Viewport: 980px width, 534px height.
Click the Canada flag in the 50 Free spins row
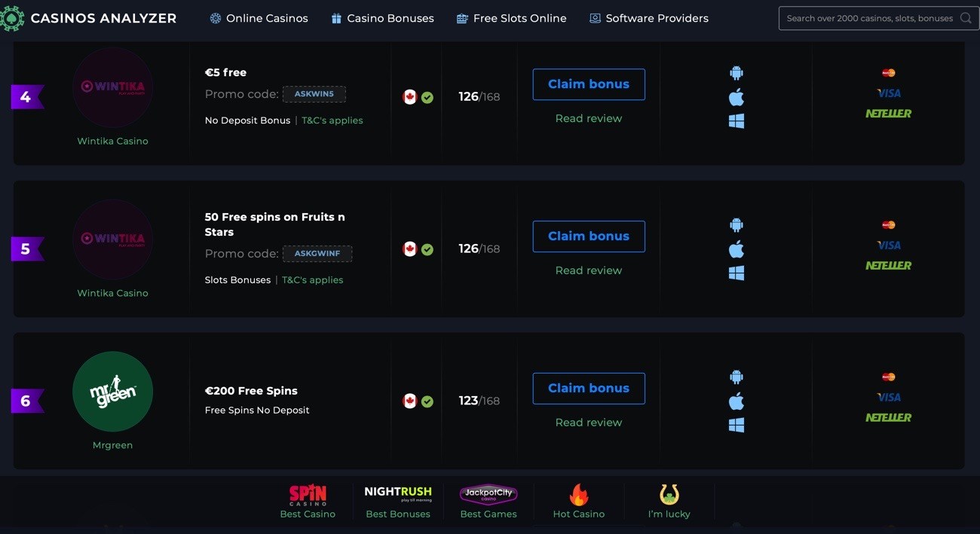[410, 249]
